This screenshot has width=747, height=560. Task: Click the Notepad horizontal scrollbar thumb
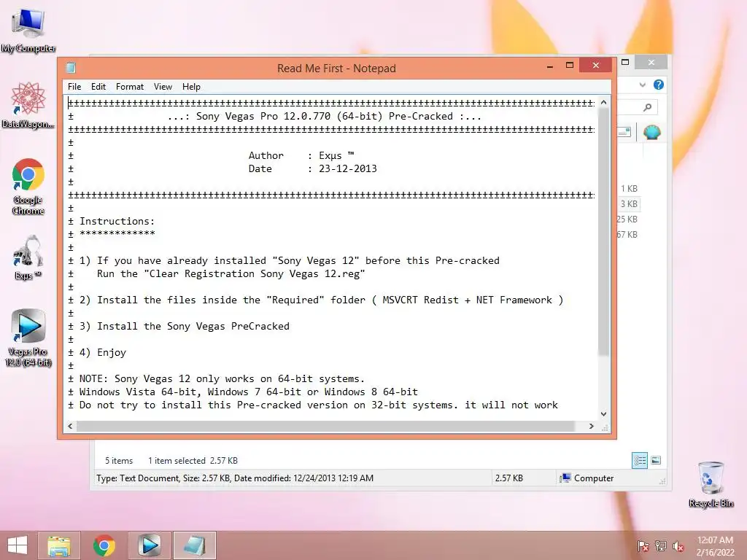coord(325,426)
